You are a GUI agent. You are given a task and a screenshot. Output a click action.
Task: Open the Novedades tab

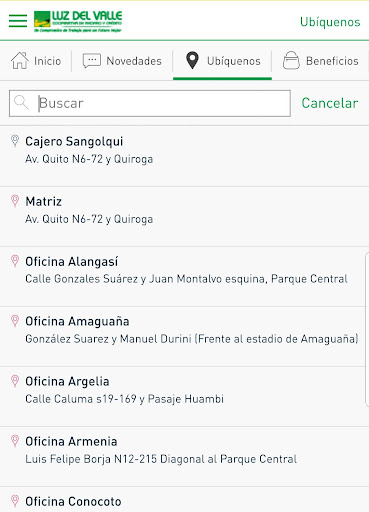pos(122,61)
